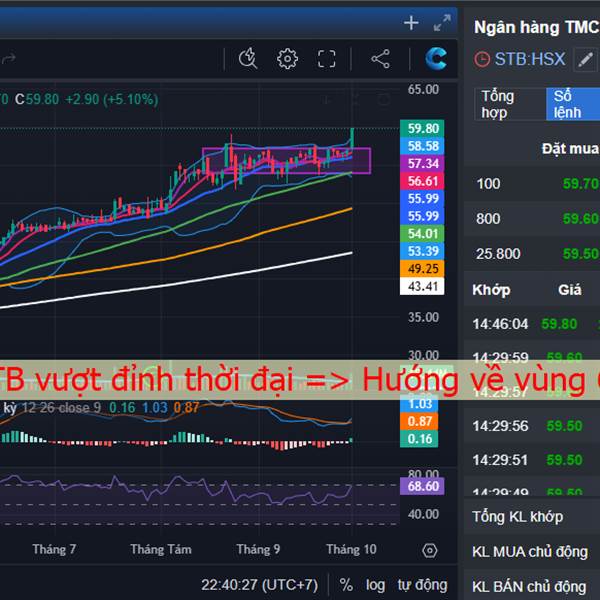Toggle fullscreen mode bracket icon

pos(326,59)
